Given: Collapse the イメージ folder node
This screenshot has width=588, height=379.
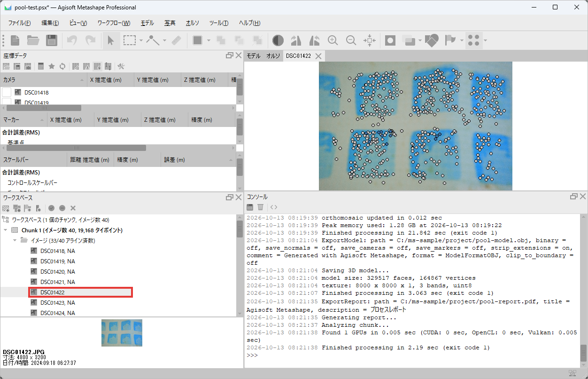Looking at the screenshot, I should [x=15, y=241].
